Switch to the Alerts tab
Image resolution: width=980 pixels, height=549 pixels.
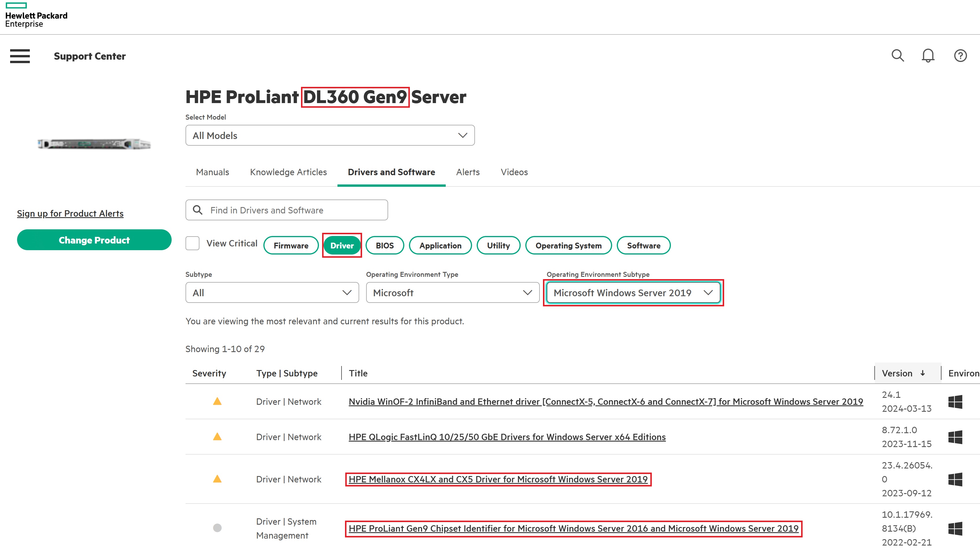(468, 172)
